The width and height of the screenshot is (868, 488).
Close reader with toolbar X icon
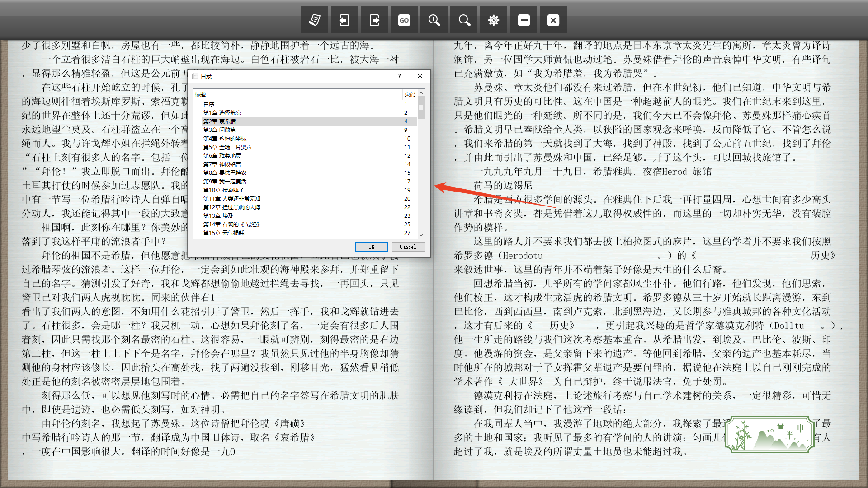(x=553, y=20)
